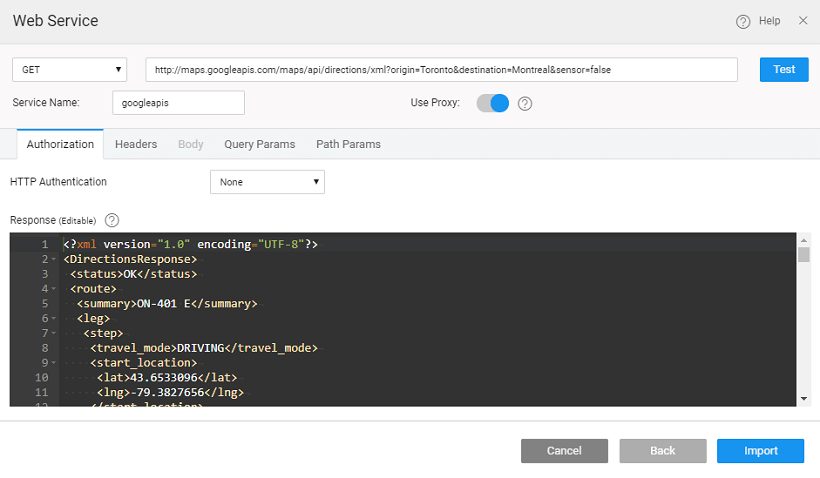
Task: Select the Path Params tab
Action: 348,144
